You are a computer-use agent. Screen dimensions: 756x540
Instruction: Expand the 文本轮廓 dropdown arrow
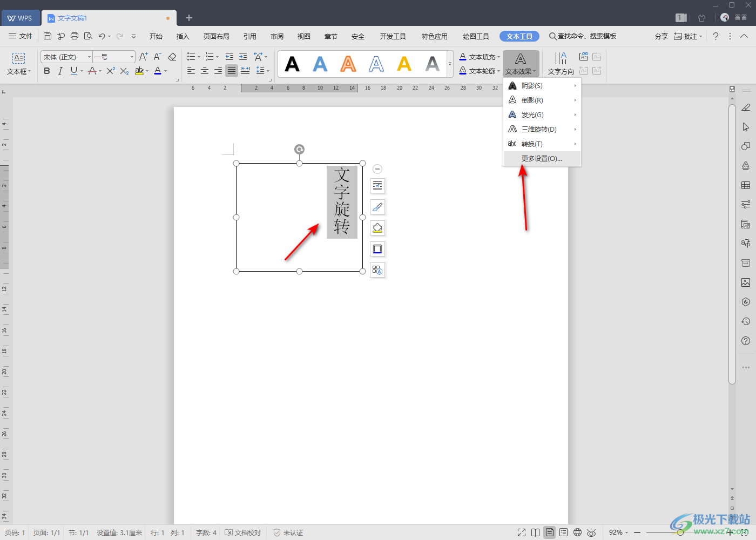[498, 71]
